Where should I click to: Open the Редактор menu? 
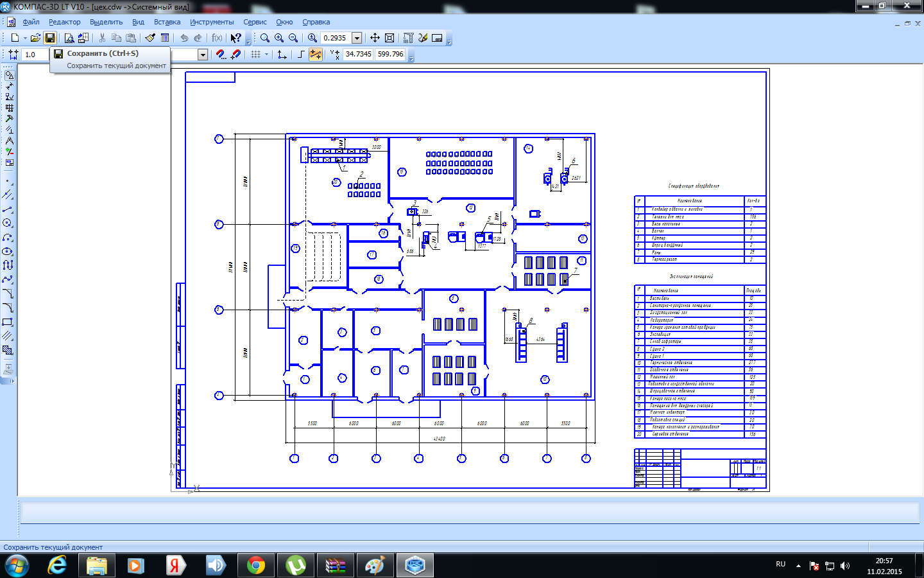tap(65, 22)
